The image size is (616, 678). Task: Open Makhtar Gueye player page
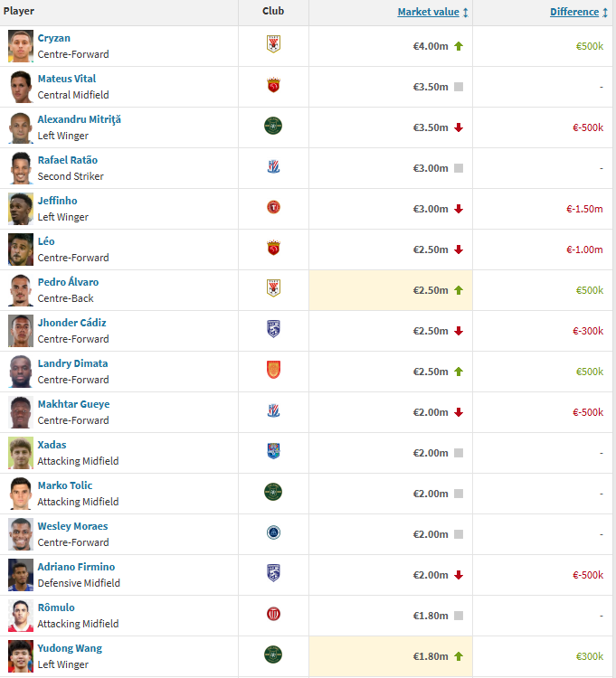73,404
